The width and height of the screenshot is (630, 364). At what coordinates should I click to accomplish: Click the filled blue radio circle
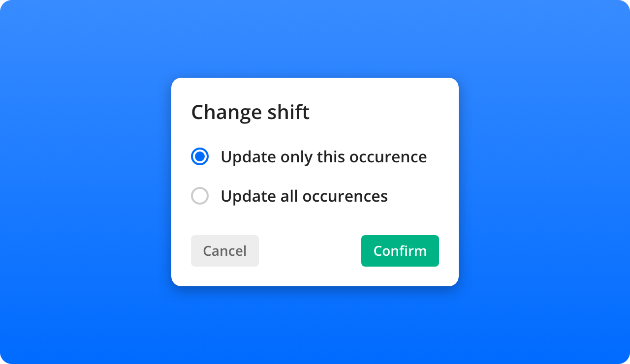coord(200,157)
